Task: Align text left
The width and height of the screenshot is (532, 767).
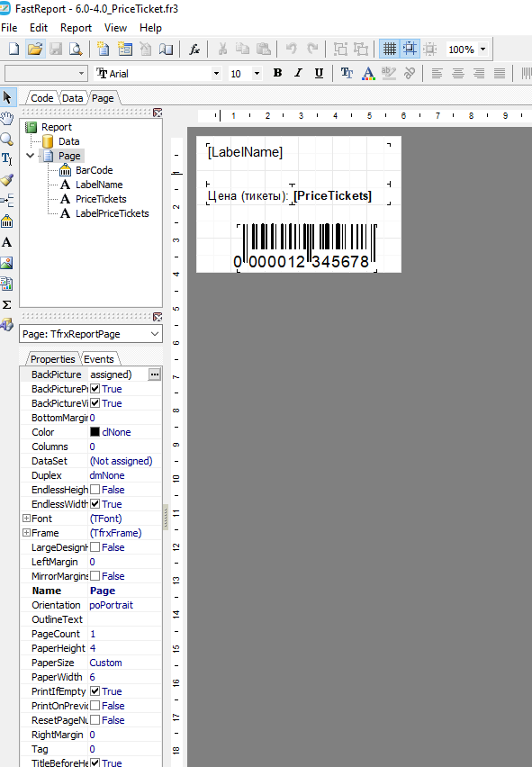Action: [437, 74]
